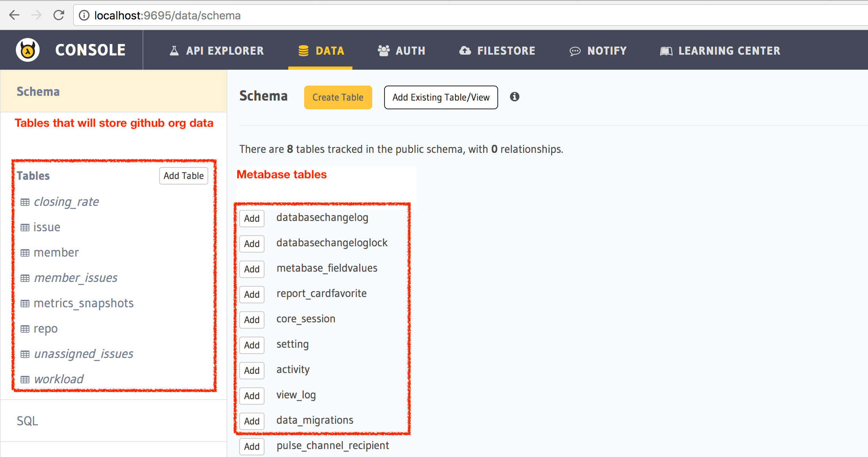Viewport: 868px width, 457px height.
Task: Select the closing_rate table
Action: [x=66, y=202]
